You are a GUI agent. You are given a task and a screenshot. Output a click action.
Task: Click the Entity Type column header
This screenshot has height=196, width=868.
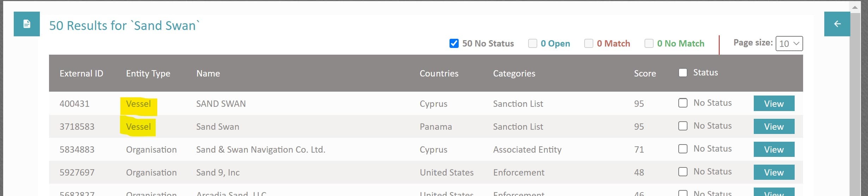click(148, 73)
